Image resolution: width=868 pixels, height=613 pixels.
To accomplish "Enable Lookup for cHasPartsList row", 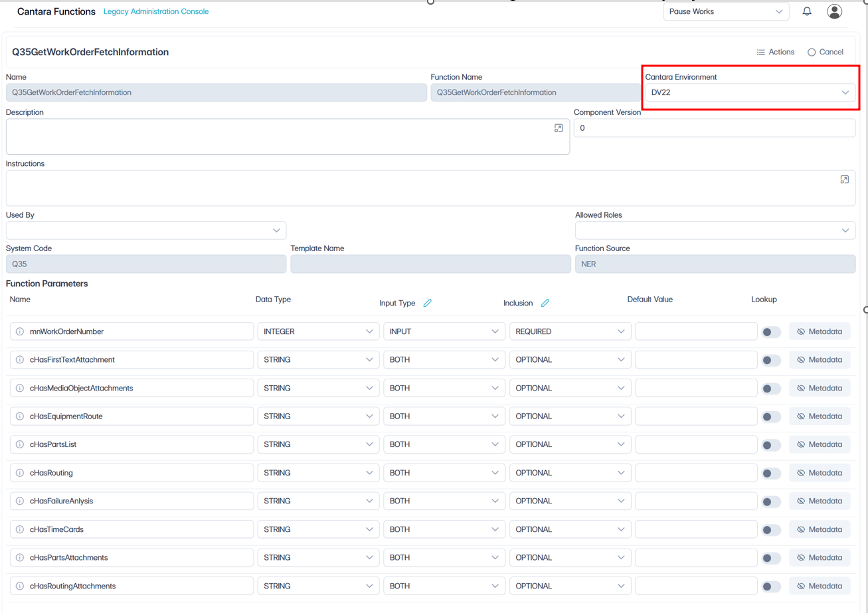I will [x=771, y=444].
